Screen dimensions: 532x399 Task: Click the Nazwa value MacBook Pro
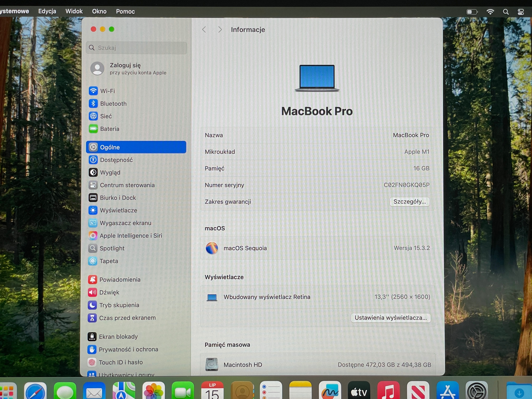coord(411,135)
